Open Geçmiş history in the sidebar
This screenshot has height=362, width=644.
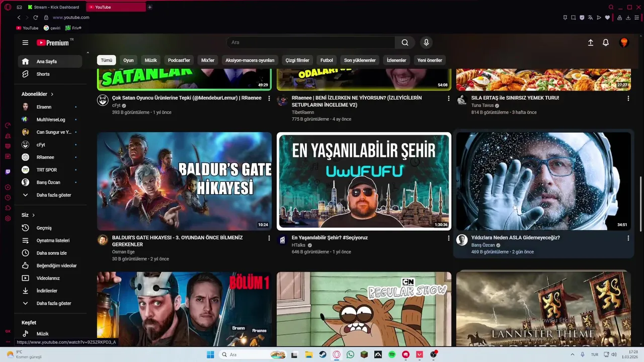[x=50, y=228]
